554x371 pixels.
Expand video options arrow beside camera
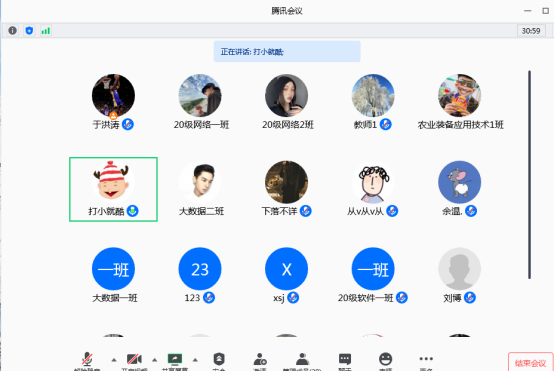pyautogui.click(x=154, y=360)
